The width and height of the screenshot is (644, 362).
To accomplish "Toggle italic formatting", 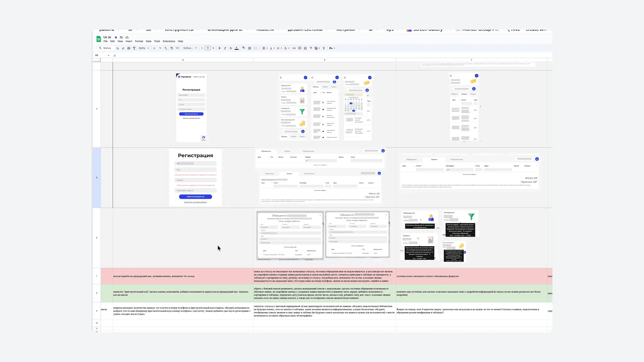I will [x=225, y=48].
